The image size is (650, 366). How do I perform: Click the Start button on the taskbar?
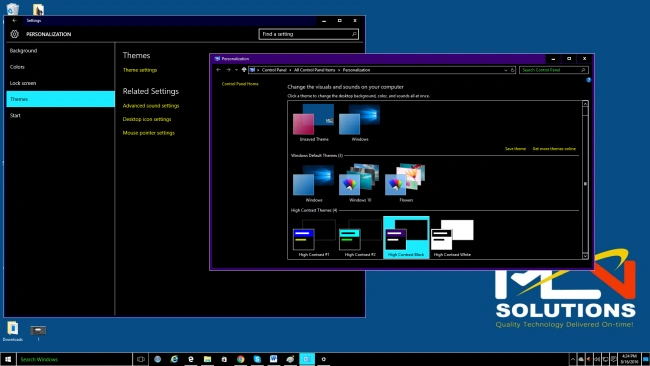[7, 359]
